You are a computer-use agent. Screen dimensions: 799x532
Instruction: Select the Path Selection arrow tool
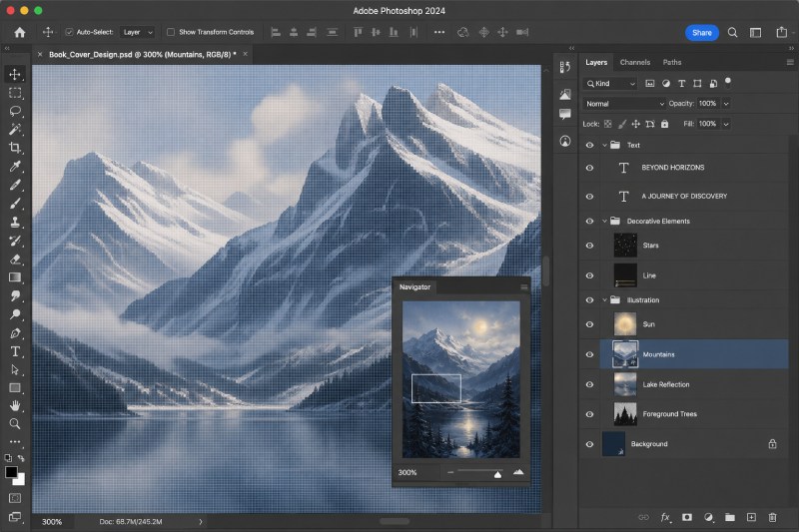click(x=15, y=369)
